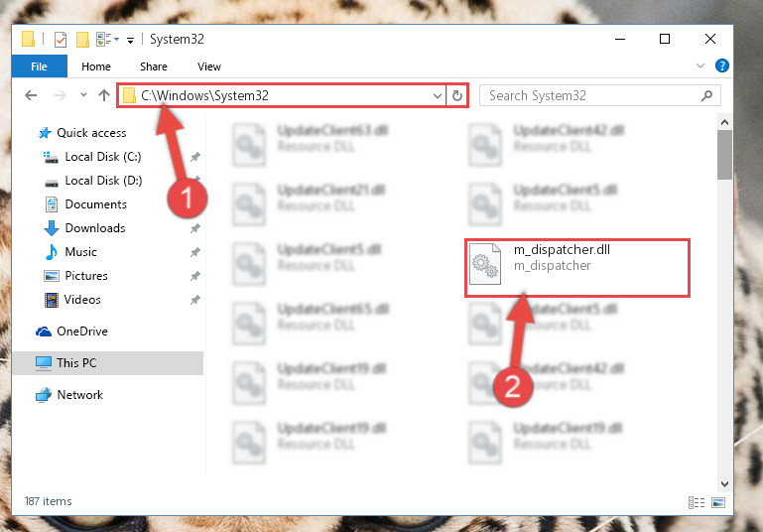Select the m_dispatcher.dll file
Screen dimensions: 763x532
pyautogui.click(x=577, y=267)
